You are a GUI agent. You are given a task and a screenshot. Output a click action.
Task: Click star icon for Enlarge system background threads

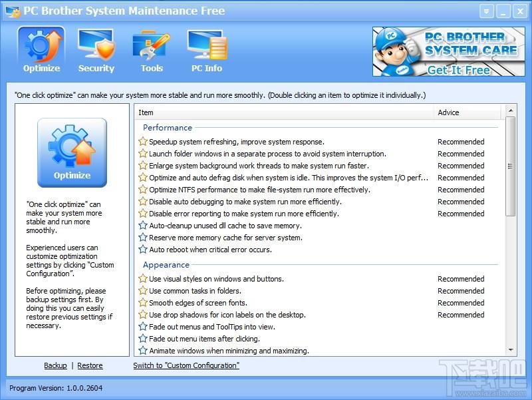[x=143, y=165]
